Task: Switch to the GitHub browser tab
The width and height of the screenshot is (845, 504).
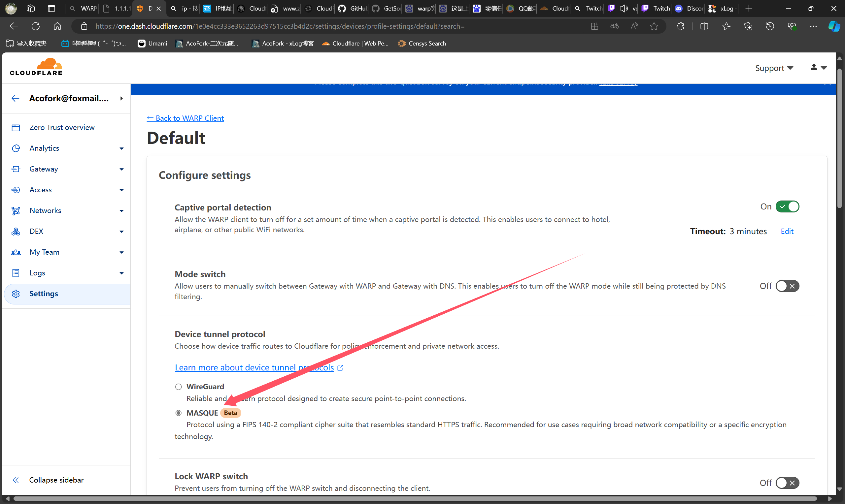Action: tap(352, 9)
